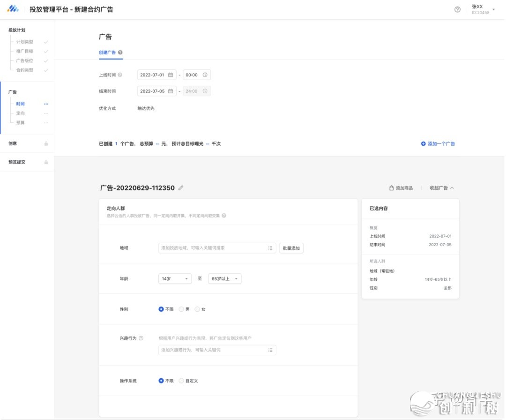Click the ellipsis icon beside 时间 in sidebar
Viewport: 506px width, 420px height.
[x=46, y=104]
